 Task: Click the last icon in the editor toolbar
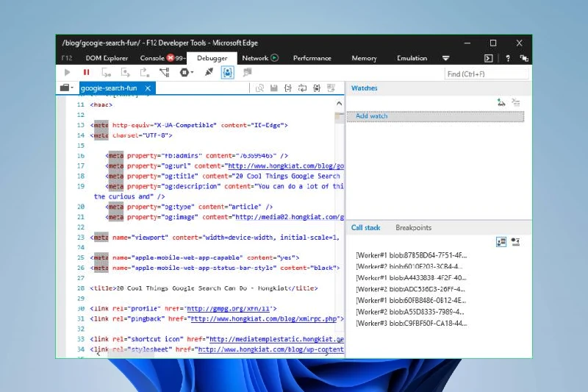(331, 88)
